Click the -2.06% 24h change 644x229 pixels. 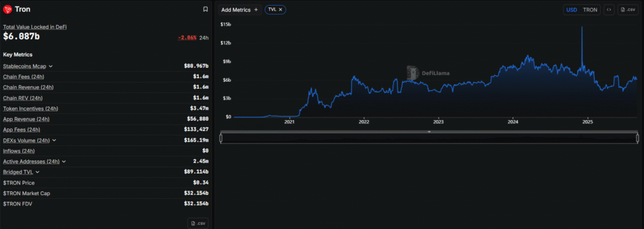pyautogui.click(x=187, y=38)
